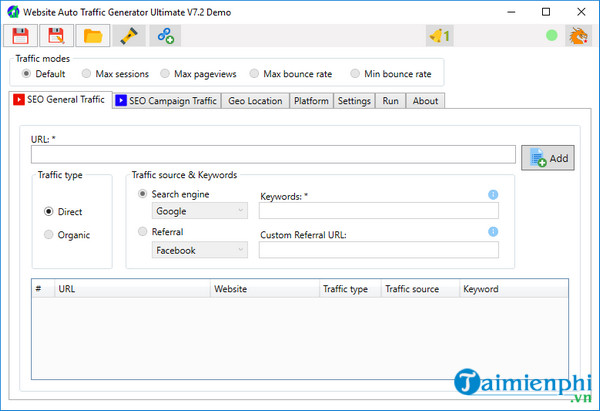Click the flashlight icon in the toolbar
The image size is (600, 411).
[128, 37]
